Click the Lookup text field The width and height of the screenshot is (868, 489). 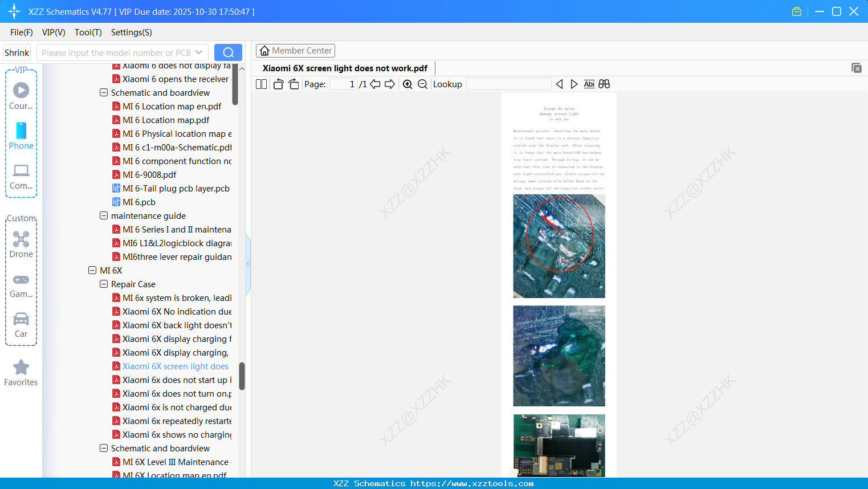(x=508, y=84)
